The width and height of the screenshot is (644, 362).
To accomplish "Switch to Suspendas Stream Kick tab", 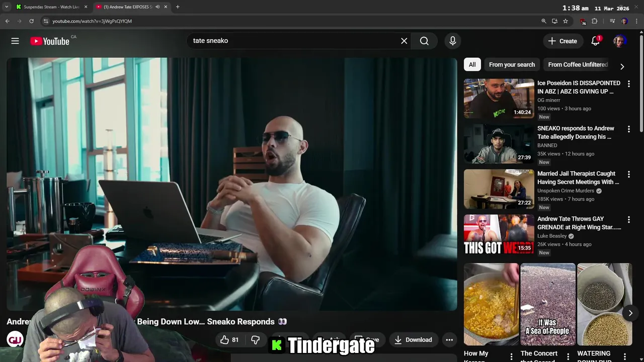I will click(51, 7).
